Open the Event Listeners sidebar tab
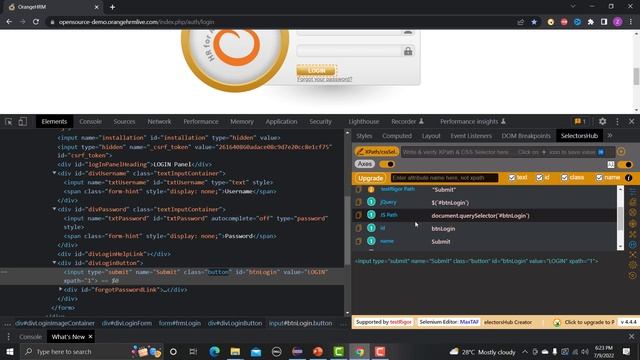This screenshot has width=640, height=360. tap(471, 136)
